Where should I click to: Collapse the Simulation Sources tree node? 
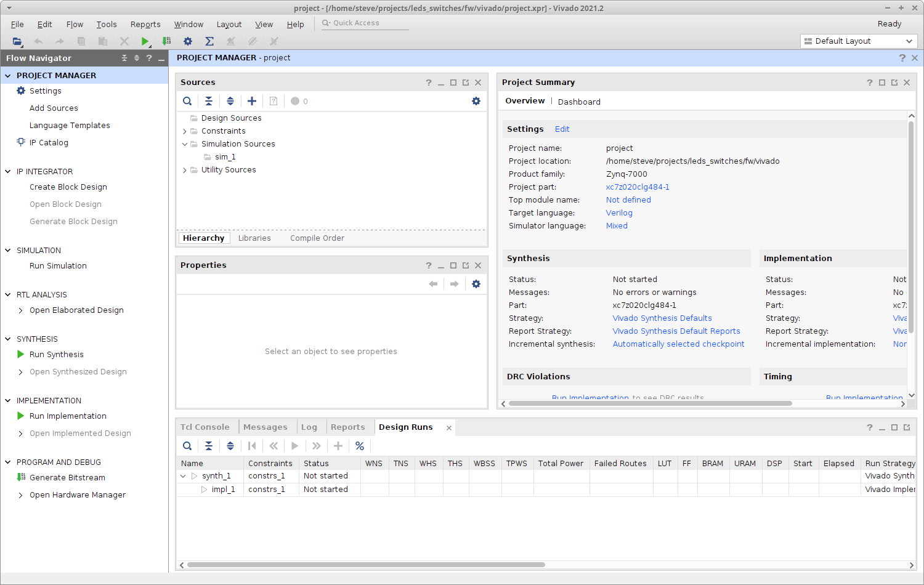coord(185,144)
